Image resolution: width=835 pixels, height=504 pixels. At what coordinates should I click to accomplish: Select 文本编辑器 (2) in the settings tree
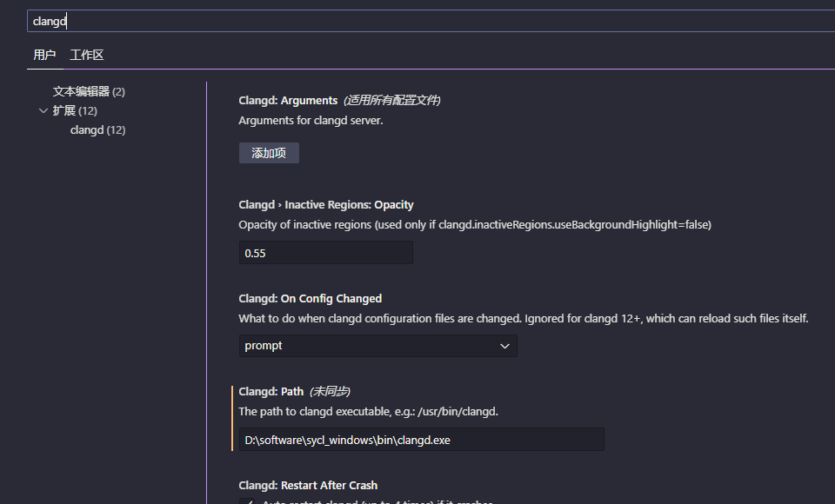(89, 91)
